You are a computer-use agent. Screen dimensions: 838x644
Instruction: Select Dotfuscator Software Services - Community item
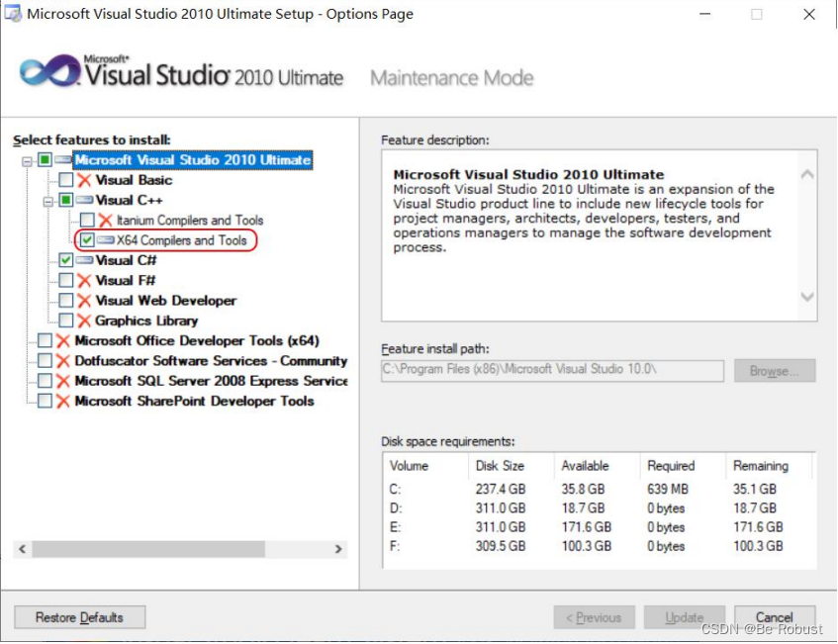coord(211,361)
